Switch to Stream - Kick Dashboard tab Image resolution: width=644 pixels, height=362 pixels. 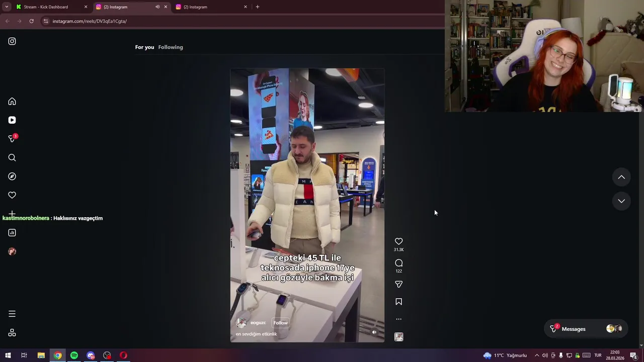50,7
